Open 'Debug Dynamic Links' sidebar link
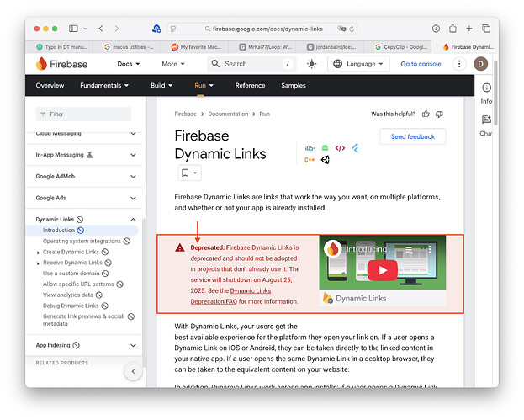 (71, 306)
